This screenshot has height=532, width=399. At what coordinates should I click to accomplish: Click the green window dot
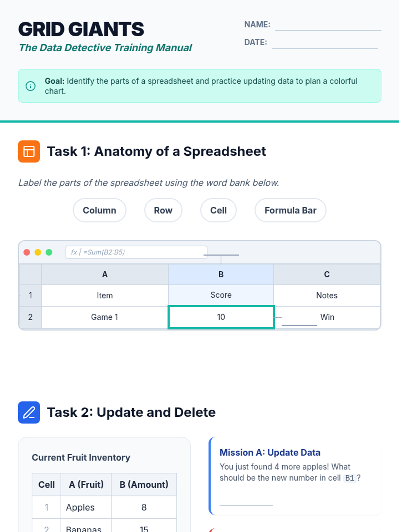coord(49,252)
